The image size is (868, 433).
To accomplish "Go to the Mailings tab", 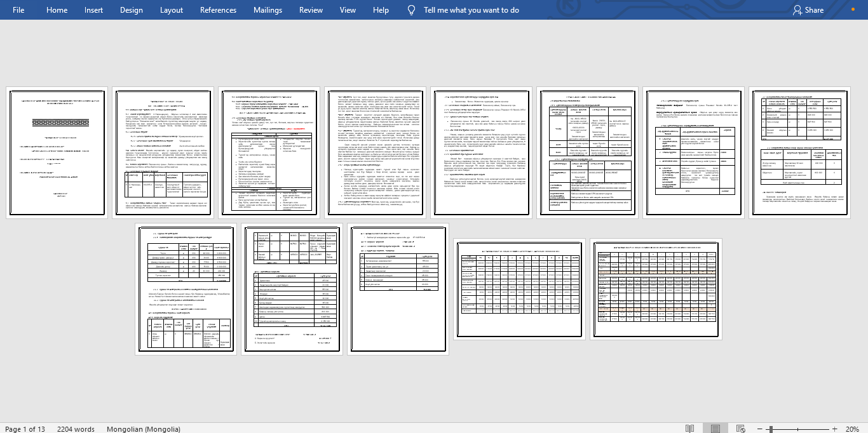I will tap(268, 10).
